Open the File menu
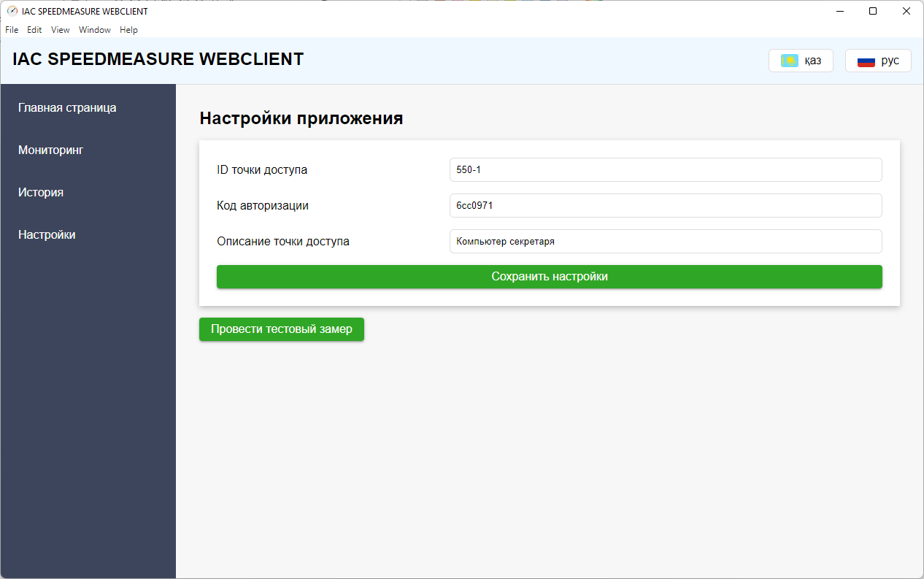Viewport: 924px width, 579px height. (x=12, y=30)
